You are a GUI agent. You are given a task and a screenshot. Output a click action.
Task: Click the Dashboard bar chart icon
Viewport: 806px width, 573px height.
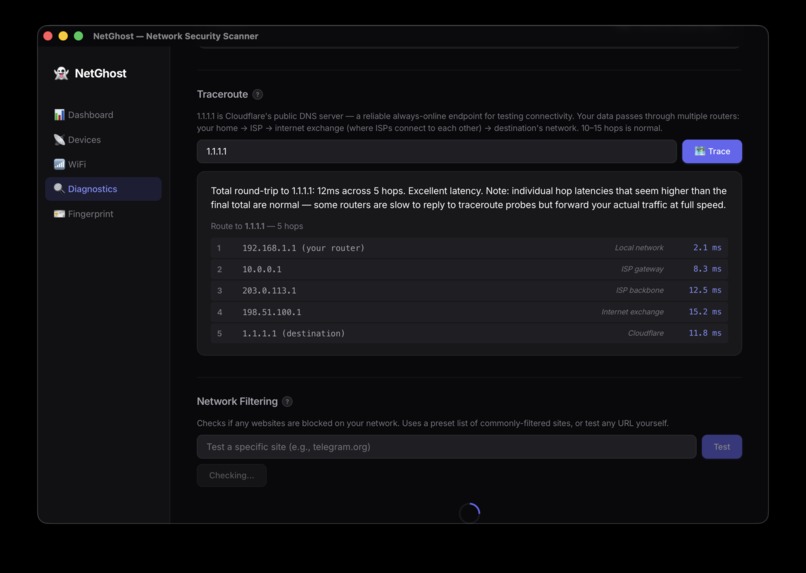click(59, 115)
